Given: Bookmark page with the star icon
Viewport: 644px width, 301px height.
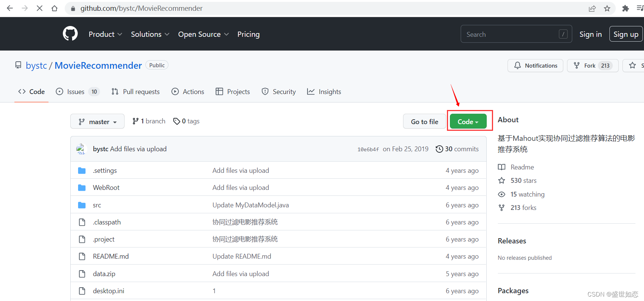Looking at the screenshot, I should pyautogui.click(x=607, y=9).
